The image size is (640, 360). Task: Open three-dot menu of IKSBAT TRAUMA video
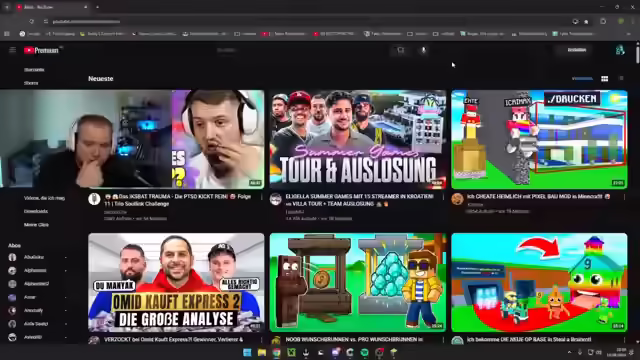[262, 197]
